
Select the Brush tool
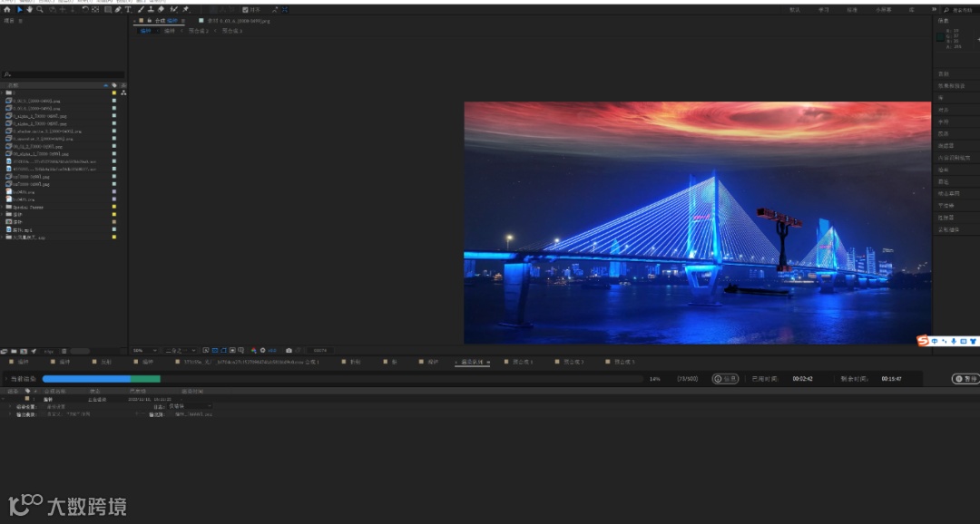click(142, 9)
